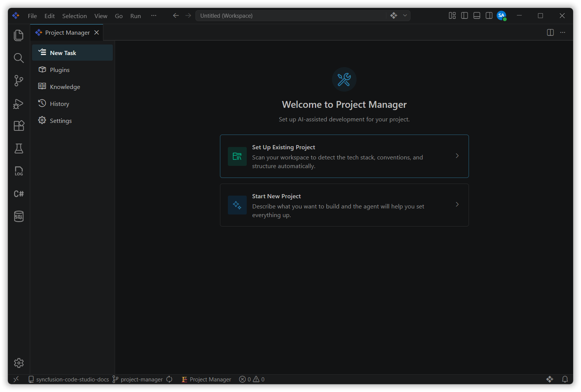
Task: Open the Testing flask view
Action: 18,149
